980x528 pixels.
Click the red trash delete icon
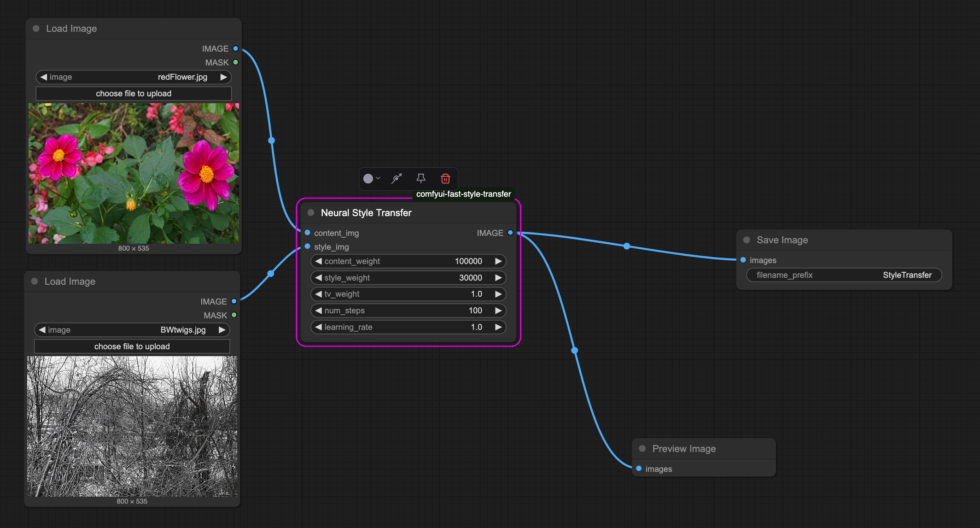click(x=445, y=179)
